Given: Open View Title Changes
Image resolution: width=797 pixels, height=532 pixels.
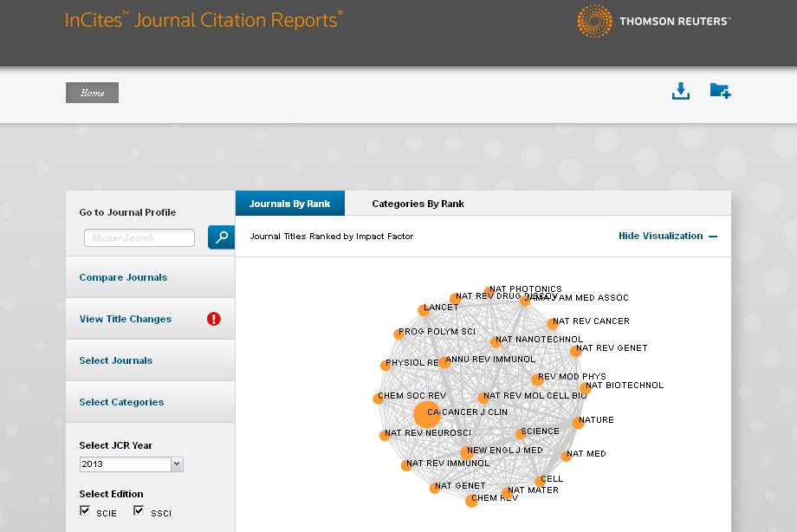Looking at the screenshot, I should (125, 319).
